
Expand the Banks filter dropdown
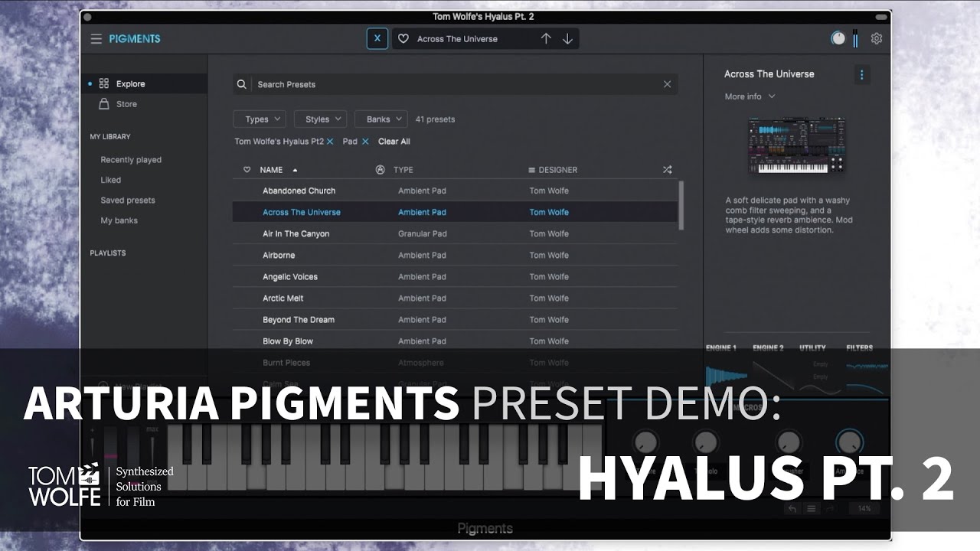(381, 119)
